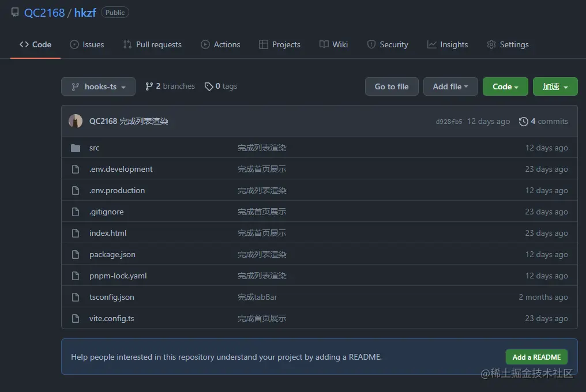The width and height of the screenshot is (586, 392).
Task: Switch to the Projects tab
Action: tap(280, 44)
